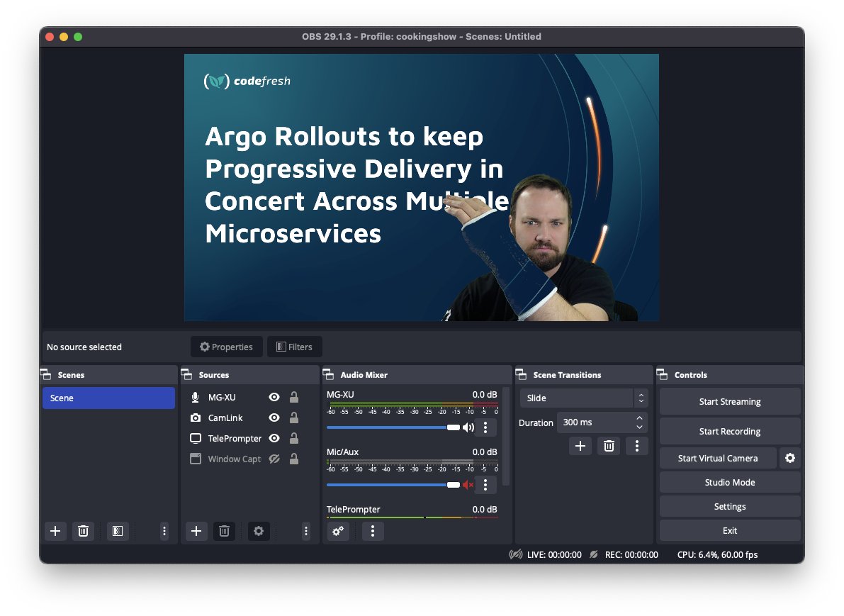Click the preview canvas video
The image size is (844, 616).
[422, 187]
